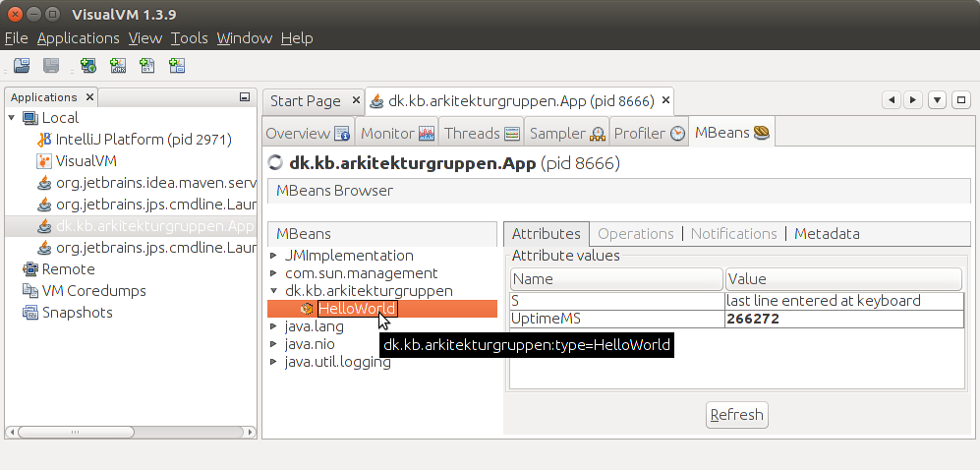Click the Local computer icon
Screen dimensions: 980x470
coord(30,118)
